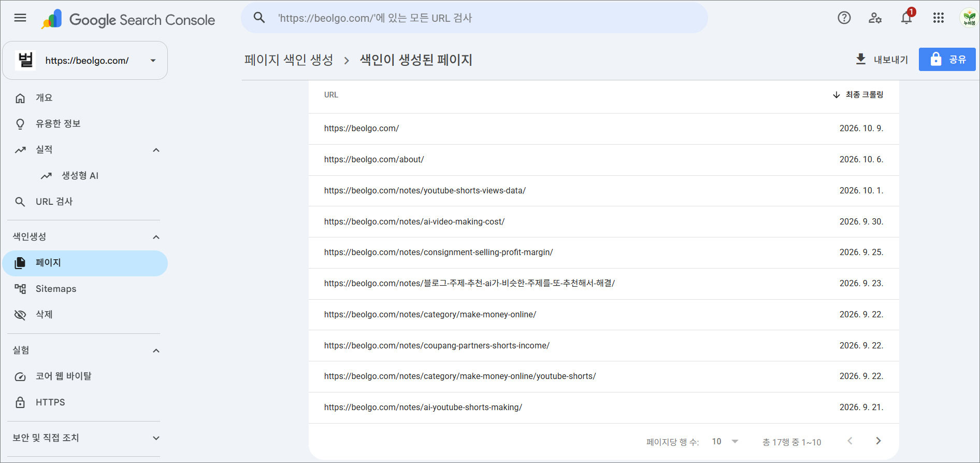Click the sort arrow by 최종 크롤링
The width and height of the screenshot is (980, 463).
(x=836, y=95)
